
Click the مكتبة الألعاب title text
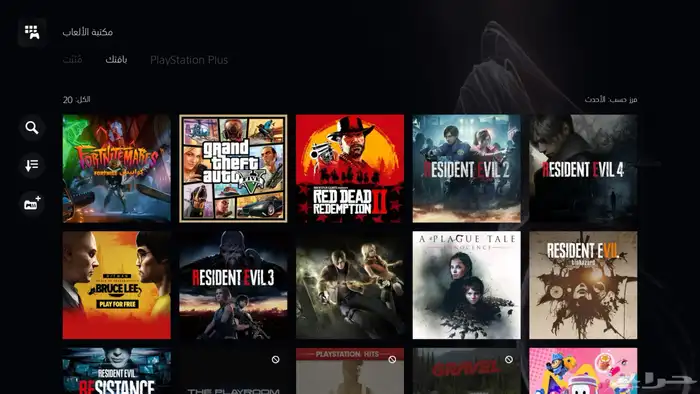tap(88, 32)
